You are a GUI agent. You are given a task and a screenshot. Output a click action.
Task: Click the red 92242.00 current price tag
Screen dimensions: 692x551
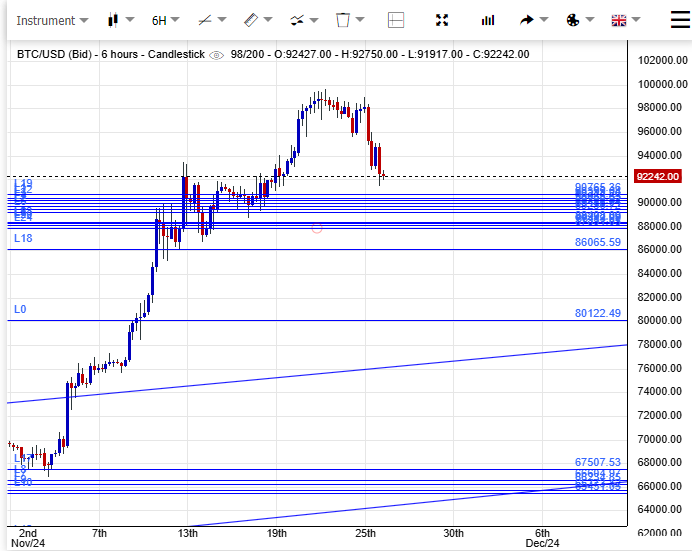pyautogui.click(x=658, y=176)
